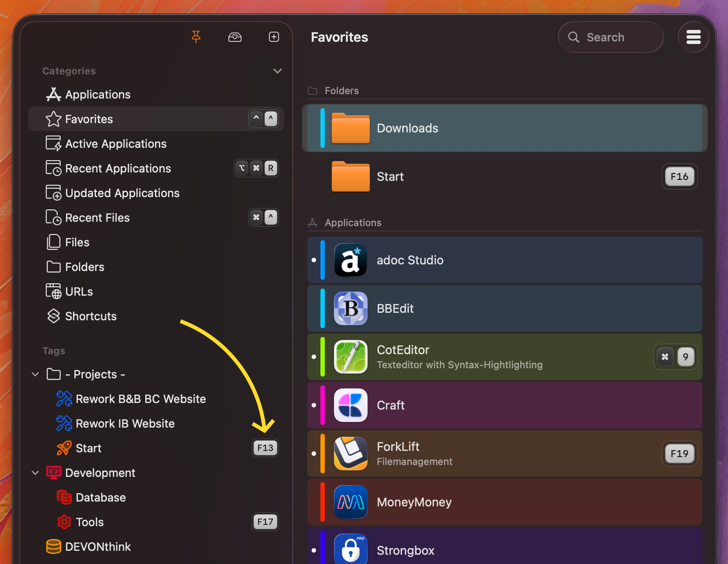Click the inbox tray icon in toolbar
Screen dimensions: 728x564
click(235, 37)
